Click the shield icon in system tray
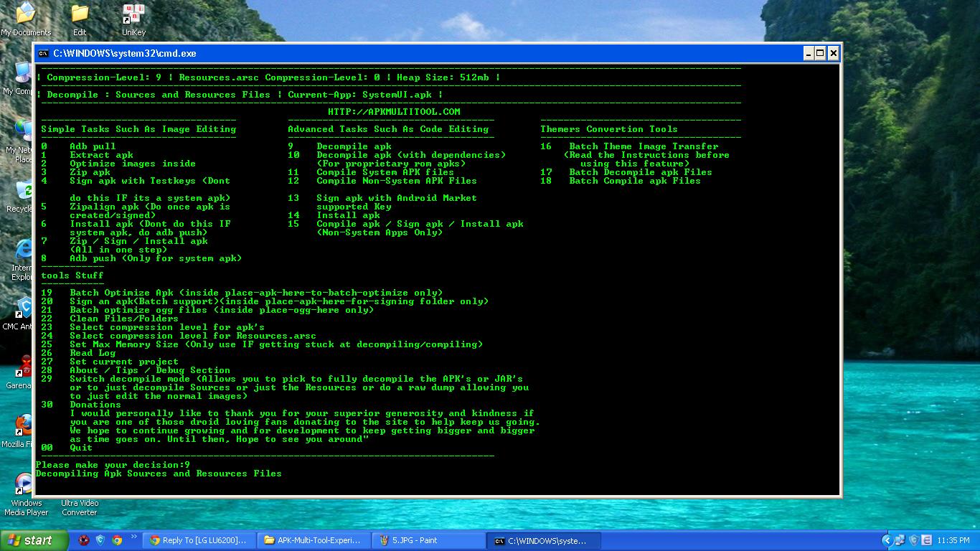Screen dimensions: 980x551 tap(914, 540)
